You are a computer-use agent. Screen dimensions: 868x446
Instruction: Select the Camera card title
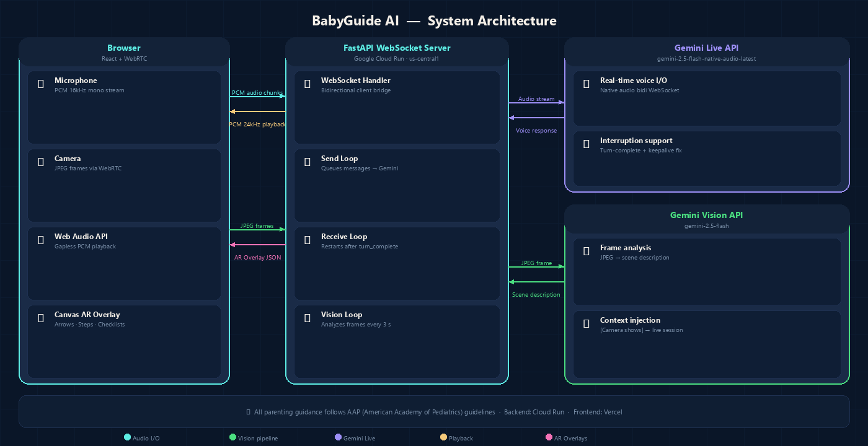[x=68, y=159]
